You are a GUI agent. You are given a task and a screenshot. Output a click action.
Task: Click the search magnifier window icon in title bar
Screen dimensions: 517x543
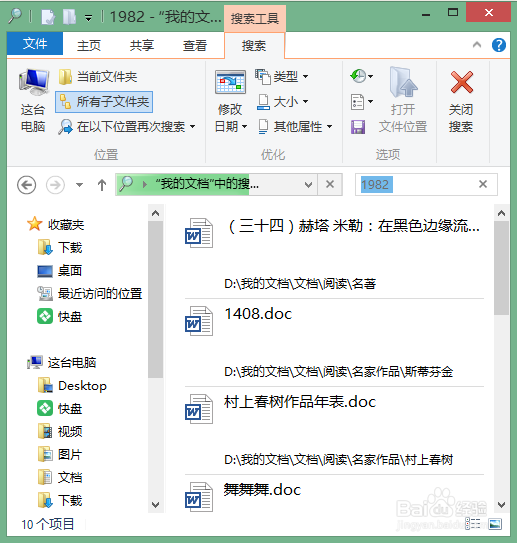point(15,16)
